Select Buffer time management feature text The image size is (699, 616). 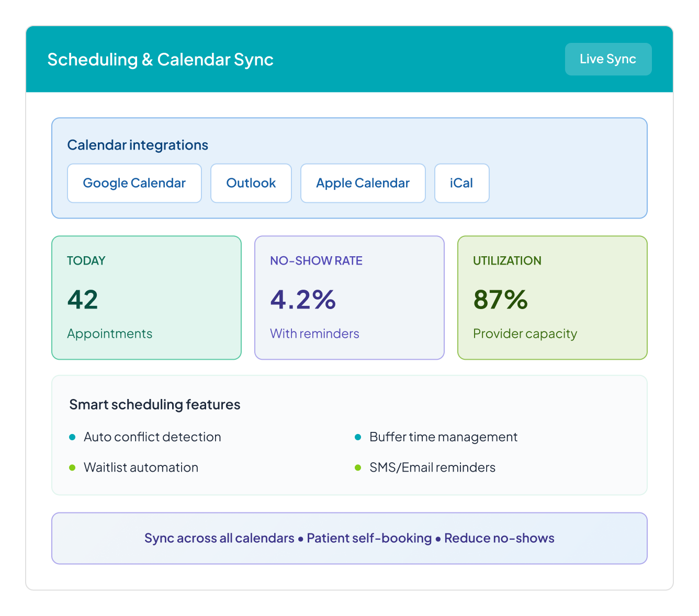(x=443, y=437)
